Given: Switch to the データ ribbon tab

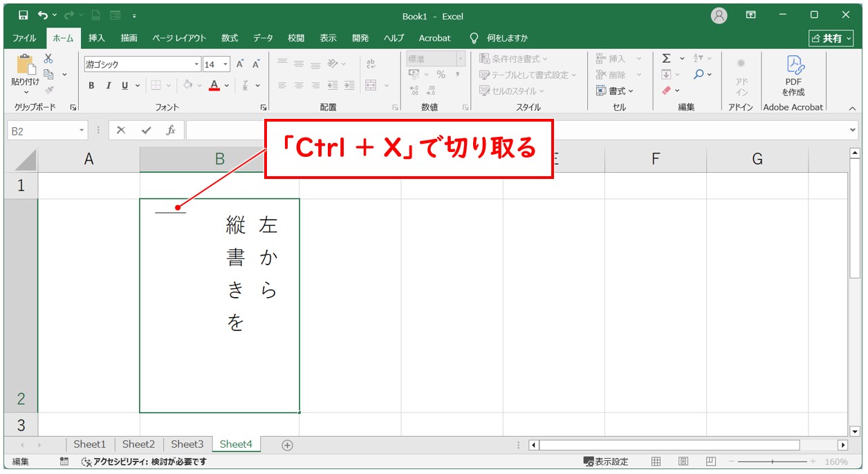Looking at the screenshot, I should (263, 38).
